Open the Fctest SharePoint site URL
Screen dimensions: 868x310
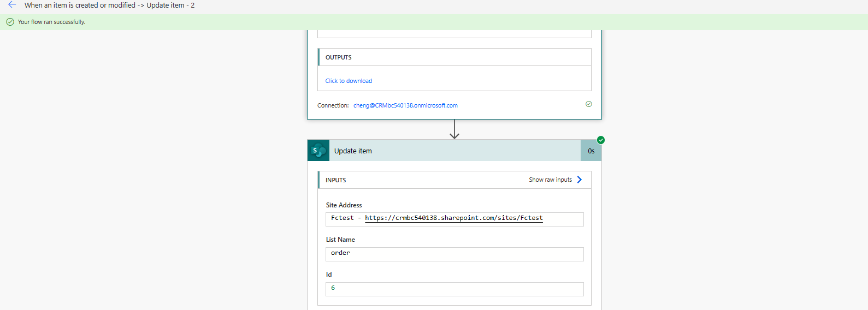click(454, 218)
